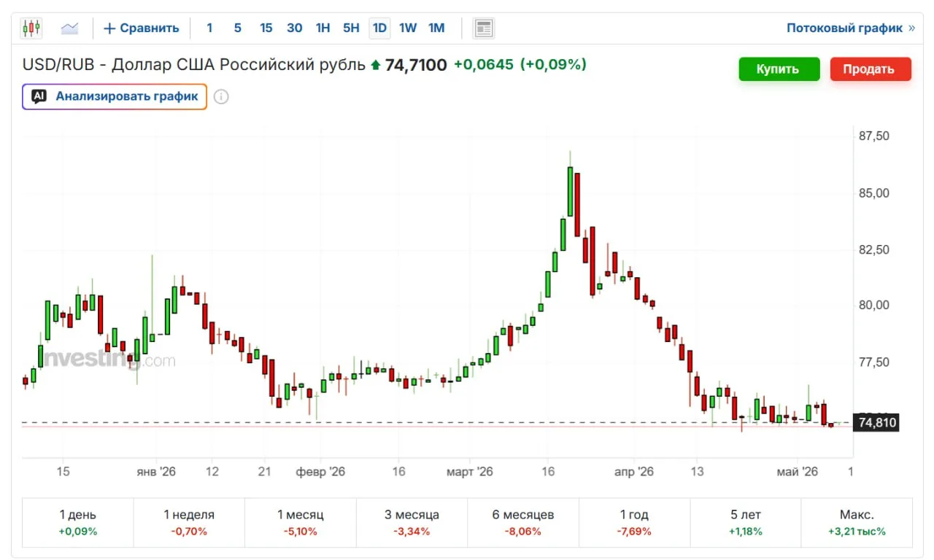Image resolution: width=934 pixels, height=560 pixels.
Task: Click the 74,7100 quote value
Action: (416, 65)
